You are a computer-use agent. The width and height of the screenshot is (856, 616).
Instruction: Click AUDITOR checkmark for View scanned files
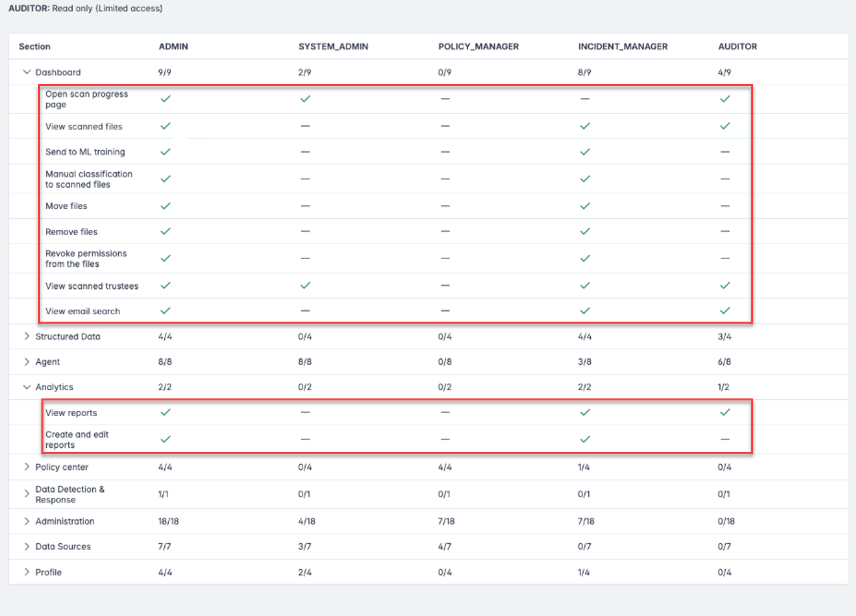coord(725,126)
